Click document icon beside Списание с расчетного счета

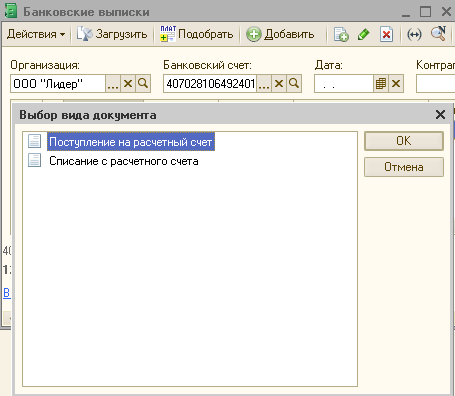[34, 160]
